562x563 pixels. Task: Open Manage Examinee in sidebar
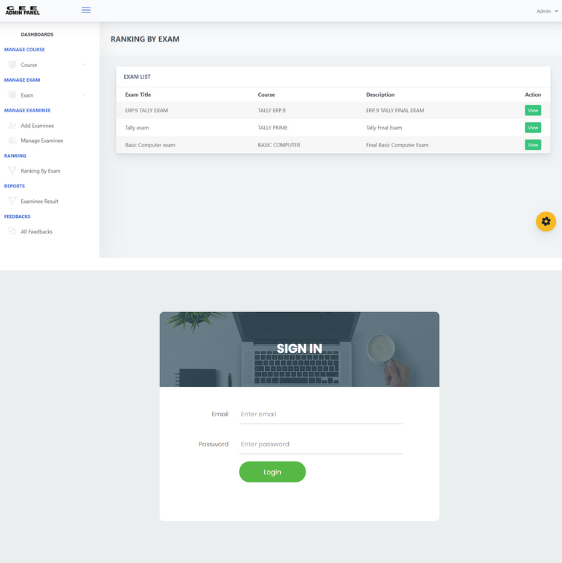[42, 141]
